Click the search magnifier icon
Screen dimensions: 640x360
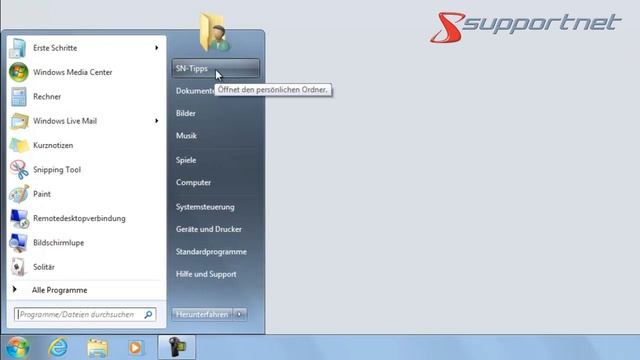pos(148,314)
